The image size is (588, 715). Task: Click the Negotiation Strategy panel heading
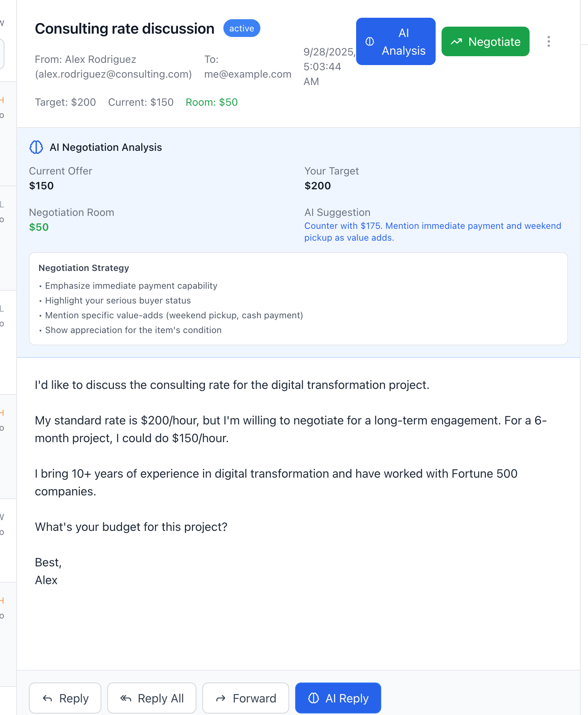pyautogui.click(x=84, y=268)
